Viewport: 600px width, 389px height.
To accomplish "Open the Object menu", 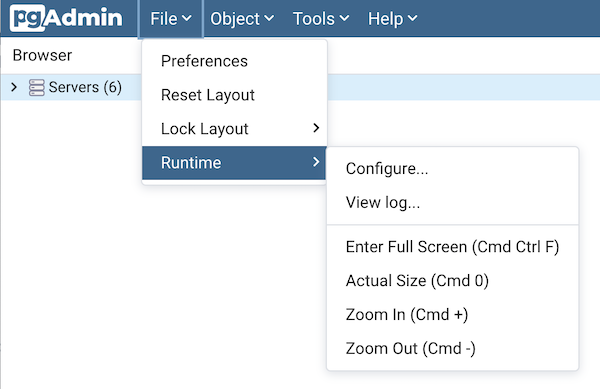I will (x=242, y=19).
